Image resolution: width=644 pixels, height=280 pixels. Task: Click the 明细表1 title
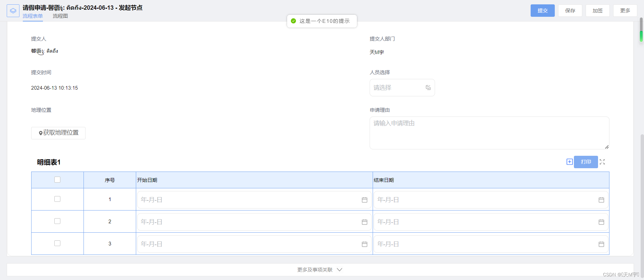pos(49,162)
